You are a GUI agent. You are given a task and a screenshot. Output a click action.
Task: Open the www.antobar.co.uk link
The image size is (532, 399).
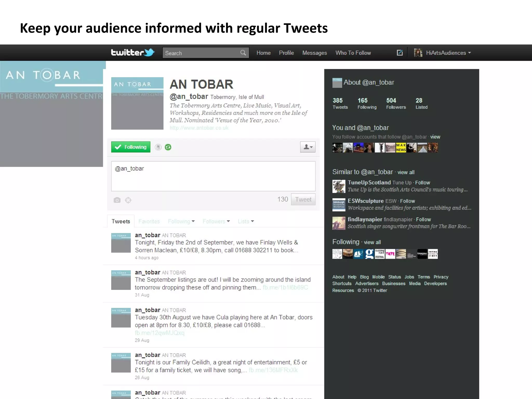pyautogui.click(x=199, y=128)
